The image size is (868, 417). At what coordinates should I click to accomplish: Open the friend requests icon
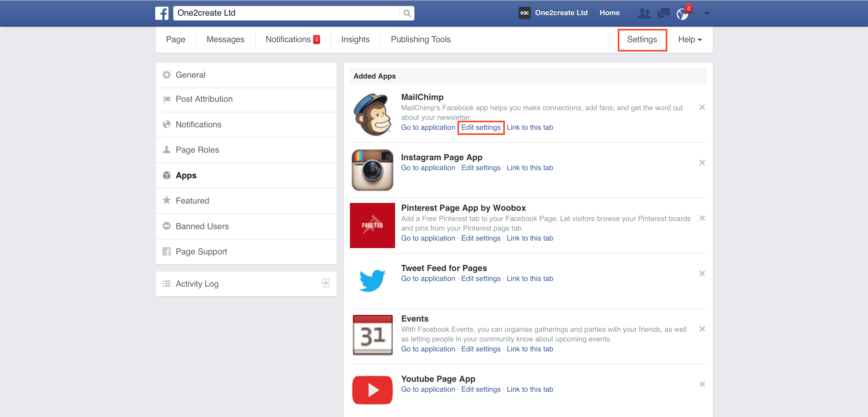644,14
